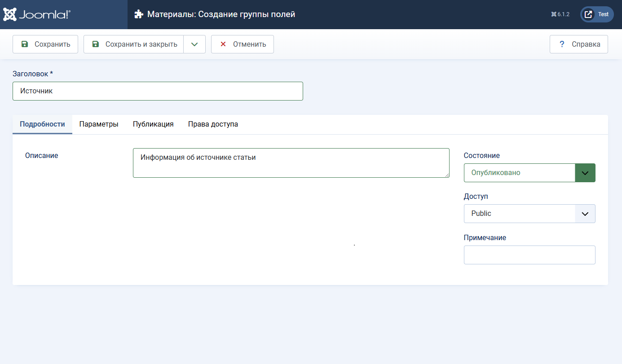Screen dimensions: 622x364
Task: Click the Заголовок * label
Action: point(33,74)
